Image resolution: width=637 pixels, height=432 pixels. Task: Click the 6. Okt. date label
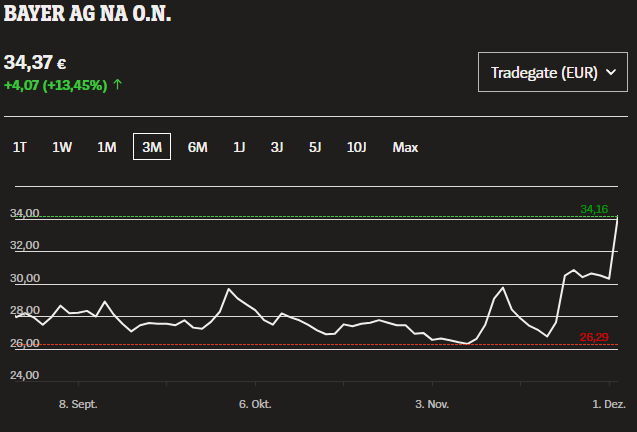tap(255, 404)
